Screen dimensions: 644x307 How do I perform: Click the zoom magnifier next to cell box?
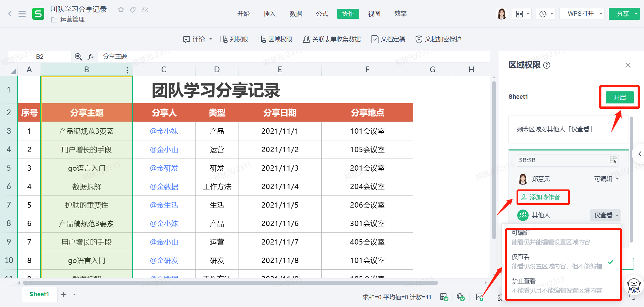[78, 56]
